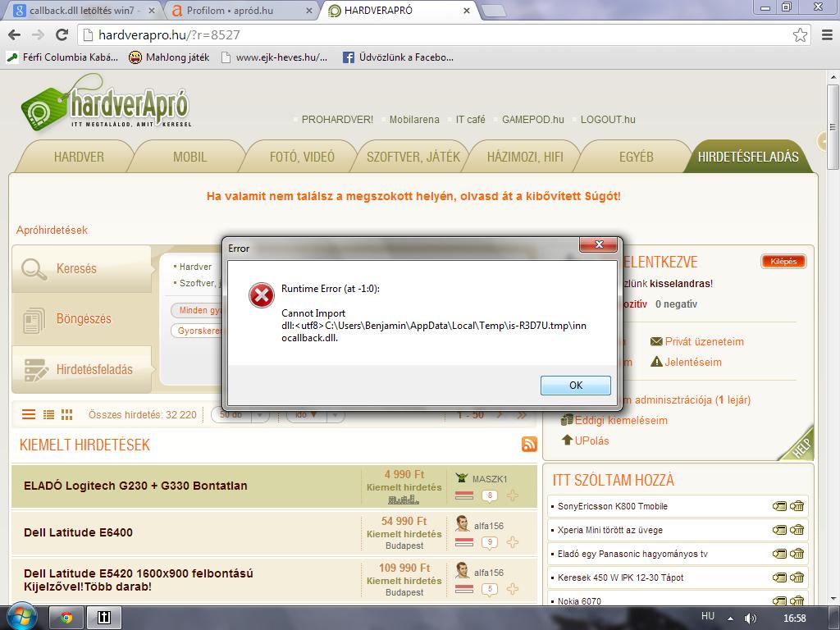Switch to Profilom apród.hu tab
Image resolution: width=840 pixels, height=630 pixels.
coord(240,10)
